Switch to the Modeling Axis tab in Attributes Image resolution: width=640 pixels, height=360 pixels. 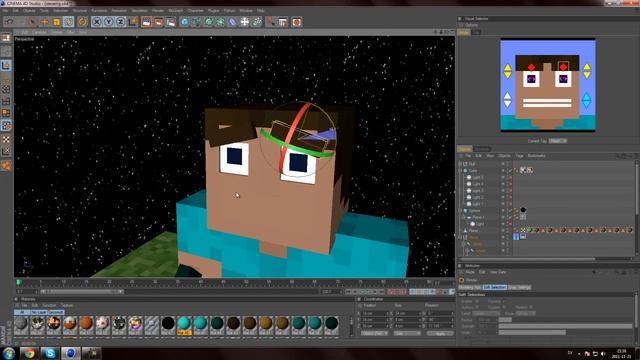point(470,287)
